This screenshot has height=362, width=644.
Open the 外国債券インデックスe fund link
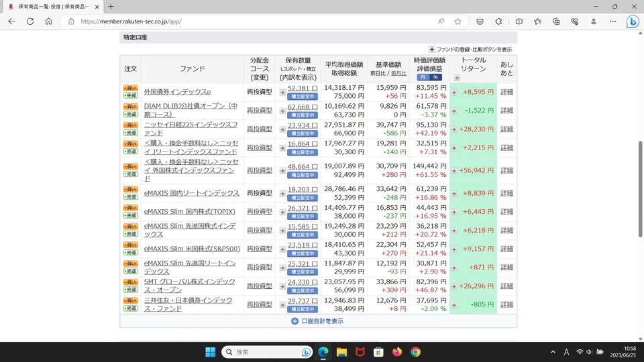[177, 92]
